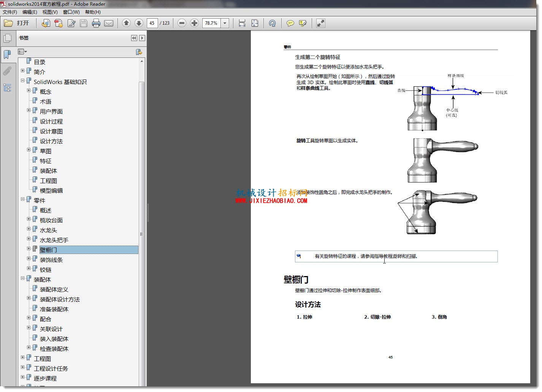Viewport: 542px width, 392px height.
Task: Open the 编辑(E) menu
Action: tap(30, 12)
